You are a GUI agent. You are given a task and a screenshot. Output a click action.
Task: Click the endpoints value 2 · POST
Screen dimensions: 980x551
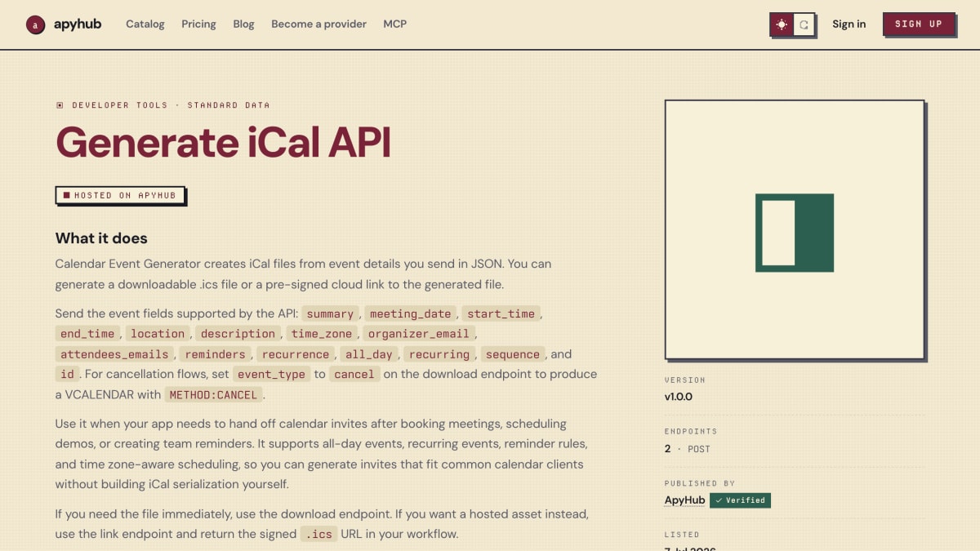pos(688,449)
